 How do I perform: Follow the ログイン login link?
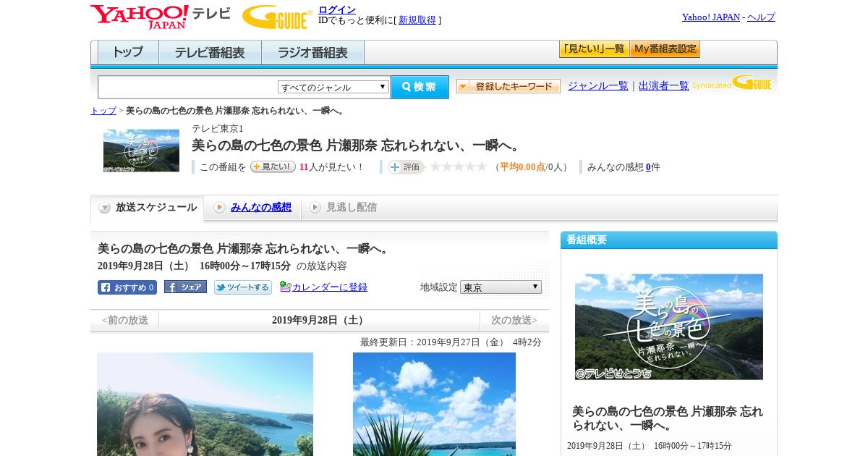[337, 9]
